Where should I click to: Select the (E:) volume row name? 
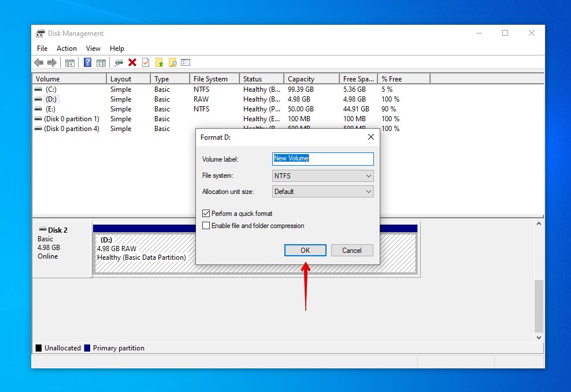pyautogui.click(x=51, y=109)
